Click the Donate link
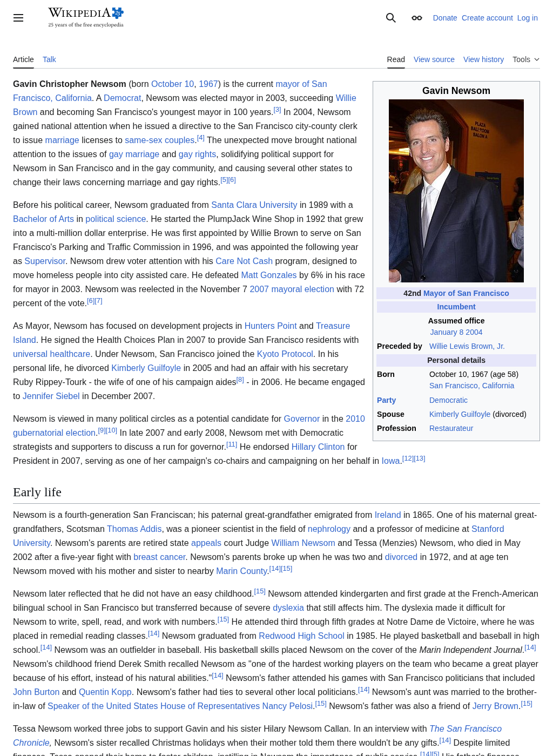The height and width of the screenshot is (756, 553). tap(445, 18)
